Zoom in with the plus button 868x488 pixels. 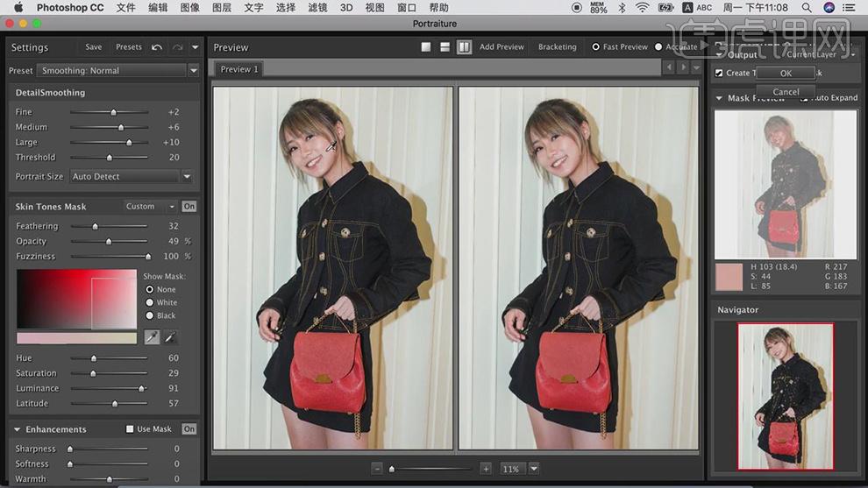(x=486, y=469)
